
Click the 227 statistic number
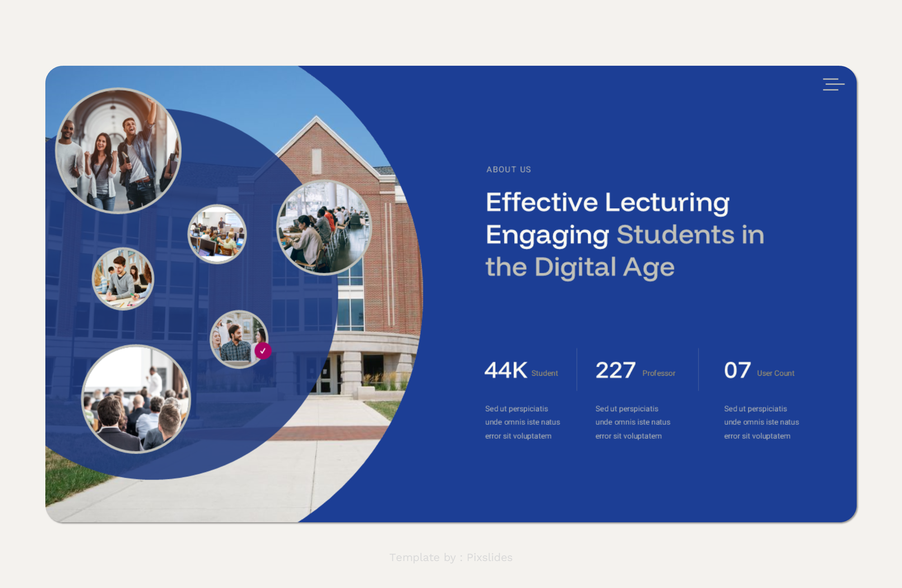pyautogui.click(x=615, y=370)
